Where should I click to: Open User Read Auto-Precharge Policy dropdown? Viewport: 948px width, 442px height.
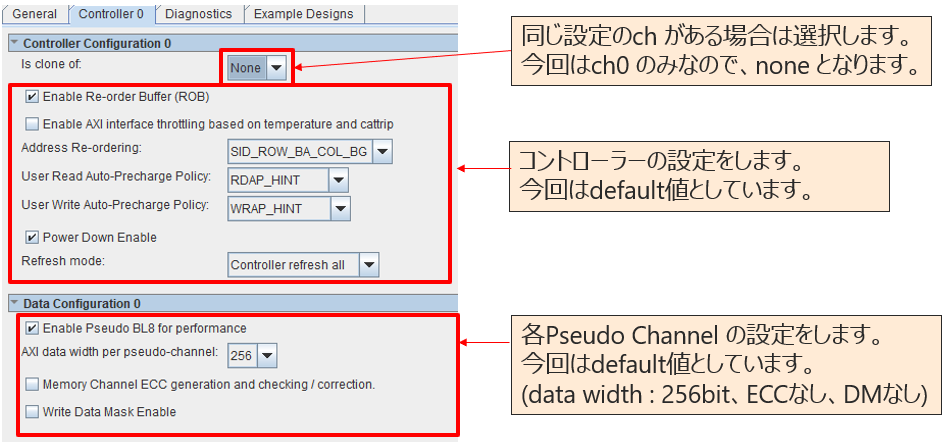pos(339,180)
